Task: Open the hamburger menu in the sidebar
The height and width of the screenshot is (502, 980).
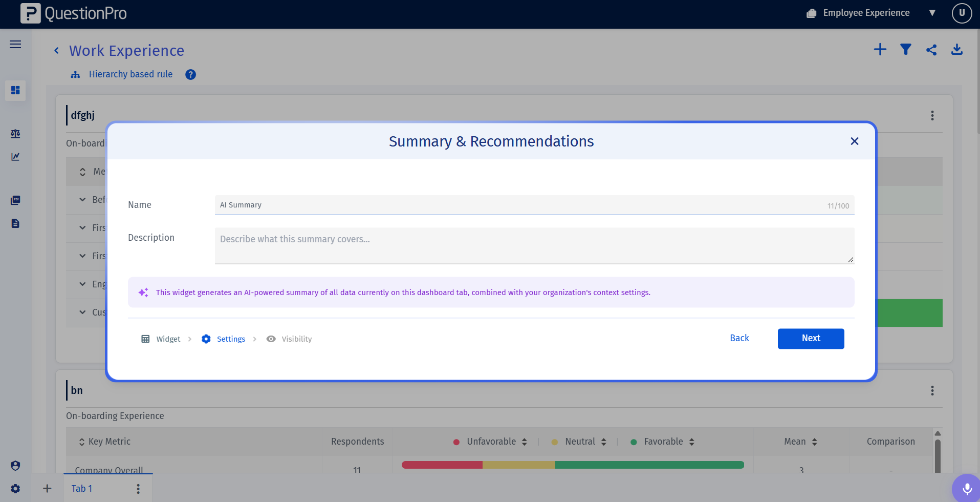Action: 15,45
